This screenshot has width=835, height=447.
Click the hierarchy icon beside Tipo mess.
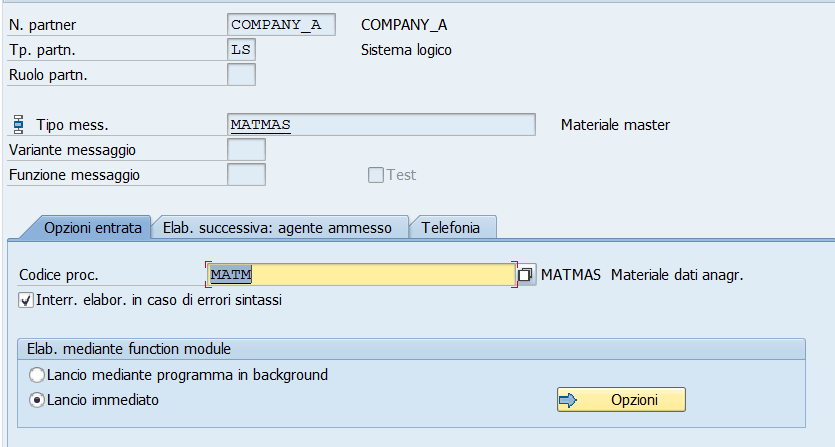coord(19,124)
